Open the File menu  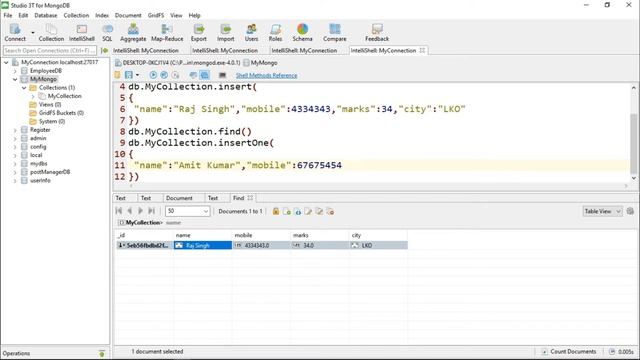pyautogui.click(x=8, y=15)
